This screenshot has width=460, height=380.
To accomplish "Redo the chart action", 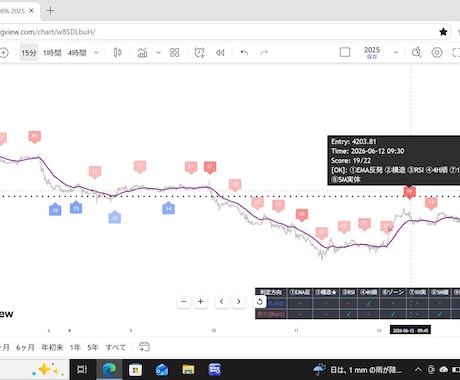I will coord(264,52).
